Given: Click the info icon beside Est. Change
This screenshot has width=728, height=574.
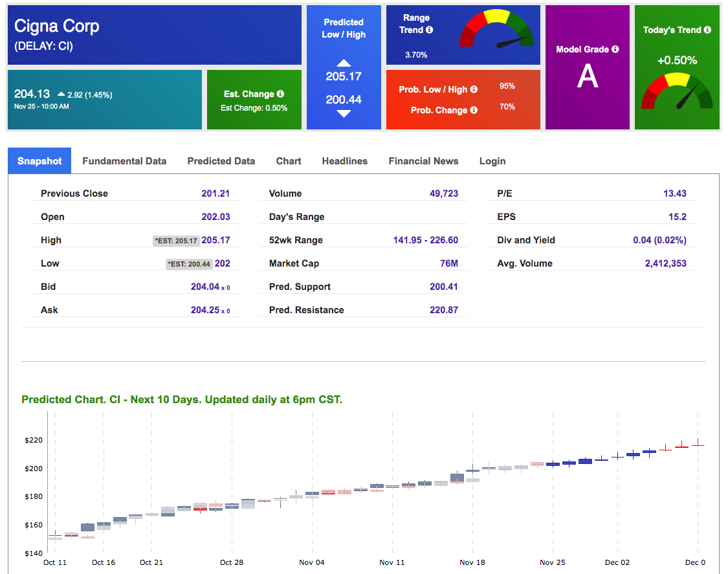Looking at the screenshot, I should pos(280,94).
